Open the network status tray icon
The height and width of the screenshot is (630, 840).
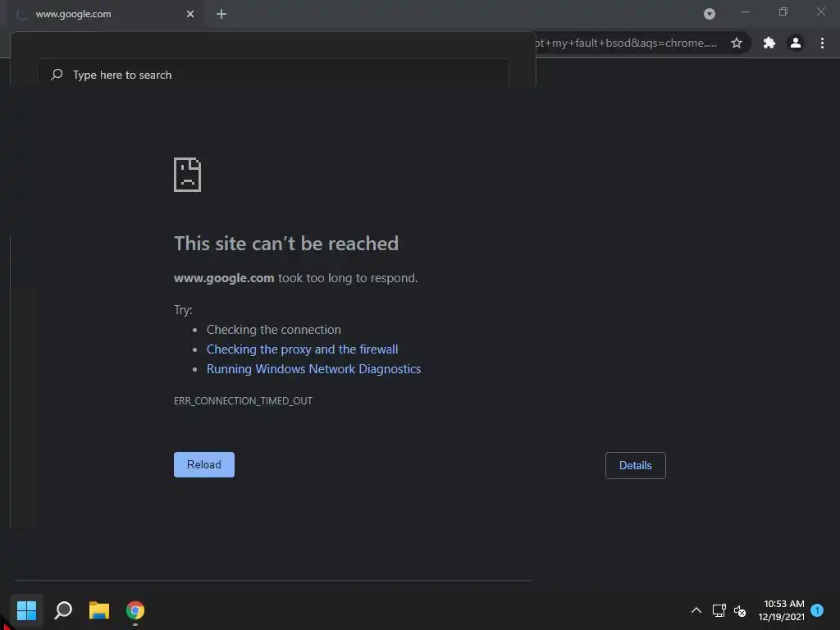coord(719,610)
